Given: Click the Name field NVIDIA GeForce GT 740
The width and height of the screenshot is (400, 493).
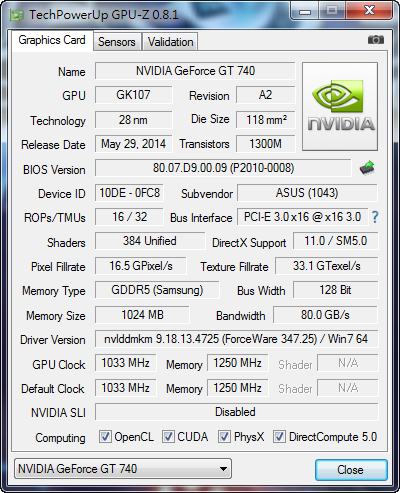Looking at the screenshot, I should tap(195, 71).
